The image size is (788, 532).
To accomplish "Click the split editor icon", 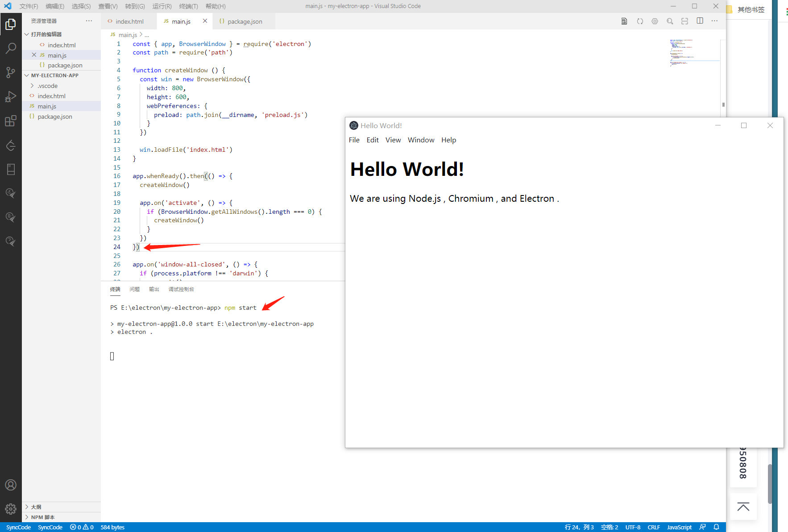I will click(700, 21).
